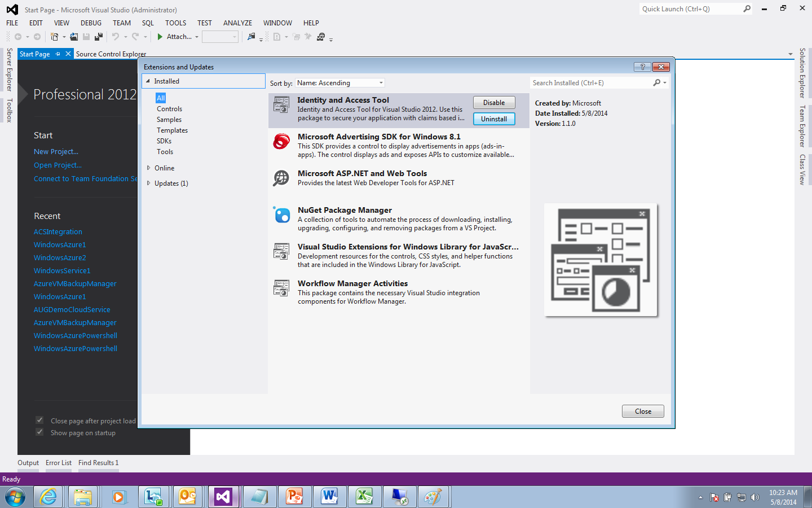This screenshot has width=812, height=508.
Task: Open the Toolbox side panel
Action: click(9, 110)
